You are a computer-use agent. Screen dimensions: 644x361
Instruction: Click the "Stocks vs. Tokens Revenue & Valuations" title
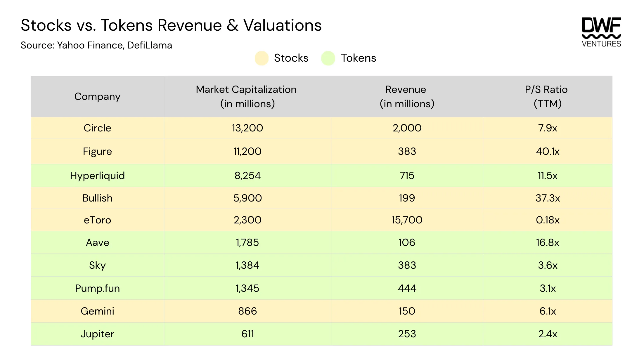[x=171, y=25]
